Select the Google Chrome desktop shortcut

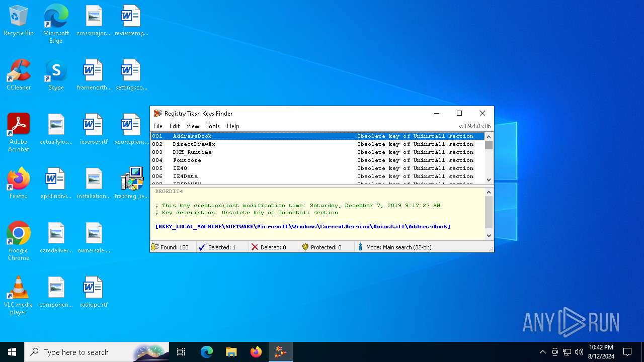[x=19, y=241]
